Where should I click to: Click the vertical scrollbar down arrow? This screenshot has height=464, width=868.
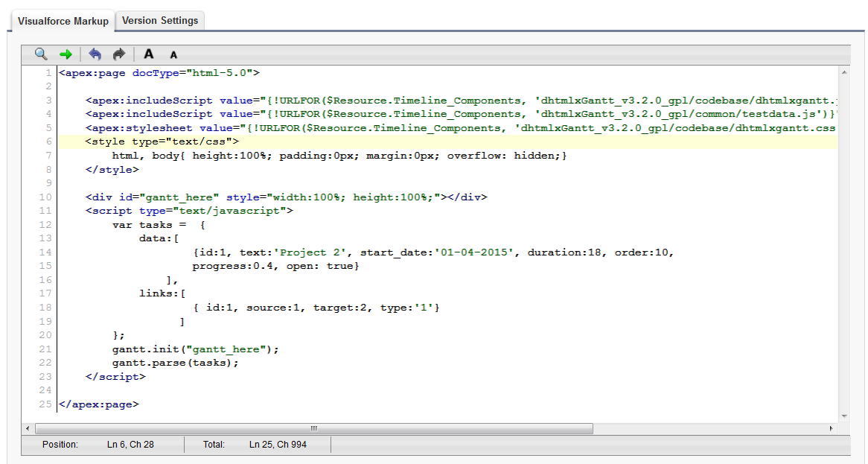pos(844,416)
